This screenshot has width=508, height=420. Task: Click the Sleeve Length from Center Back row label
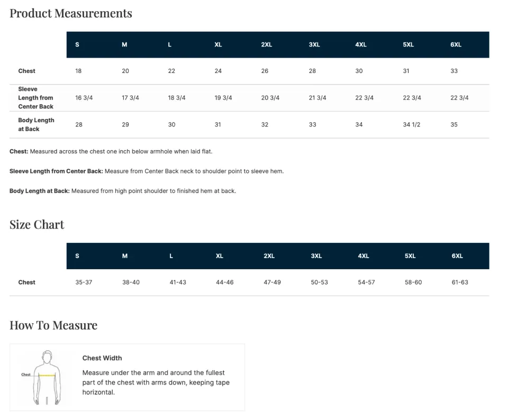click(36, 98)
